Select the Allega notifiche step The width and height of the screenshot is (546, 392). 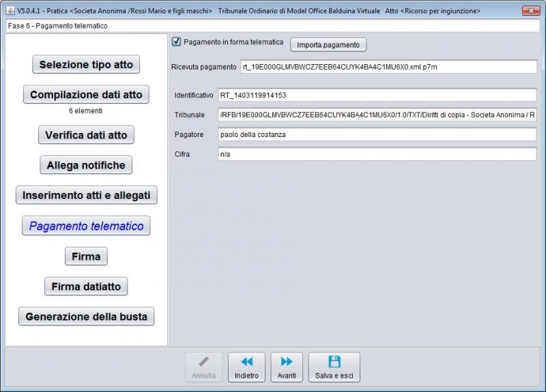[86, 165]
